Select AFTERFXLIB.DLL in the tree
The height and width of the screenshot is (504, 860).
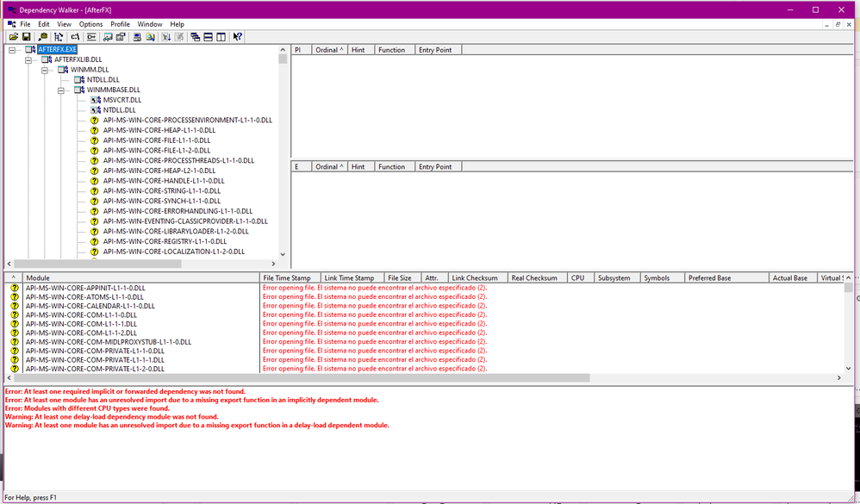tap(78, 59)
